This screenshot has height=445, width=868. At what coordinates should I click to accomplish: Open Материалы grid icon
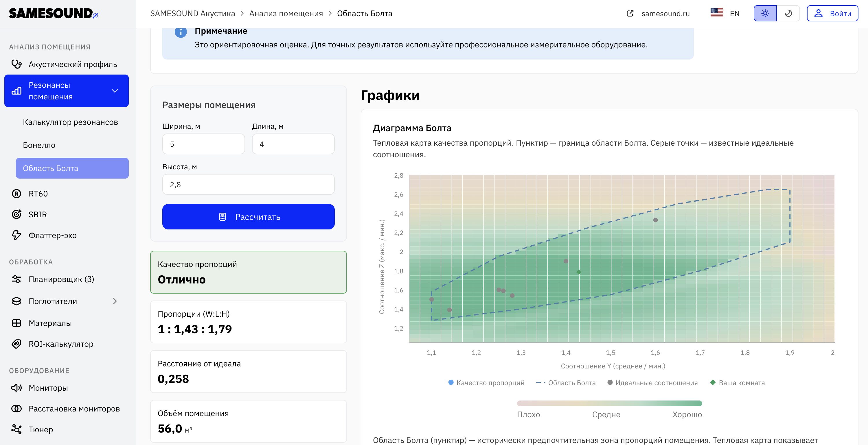[x=16, y=323]
